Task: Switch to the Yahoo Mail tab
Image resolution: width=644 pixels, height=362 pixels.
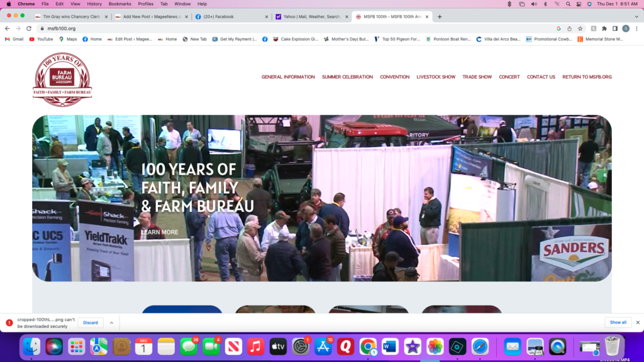Action: click(312, 17)
